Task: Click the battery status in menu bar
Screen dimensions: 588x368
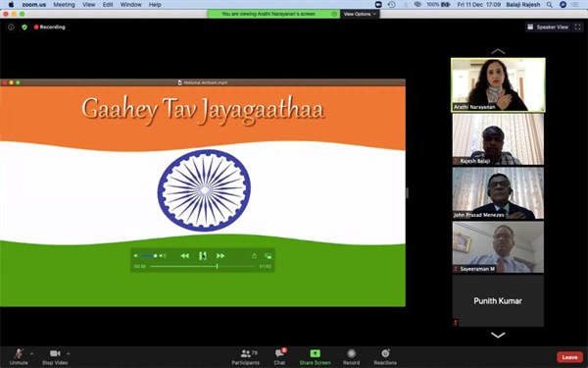Action: point(438,5)
